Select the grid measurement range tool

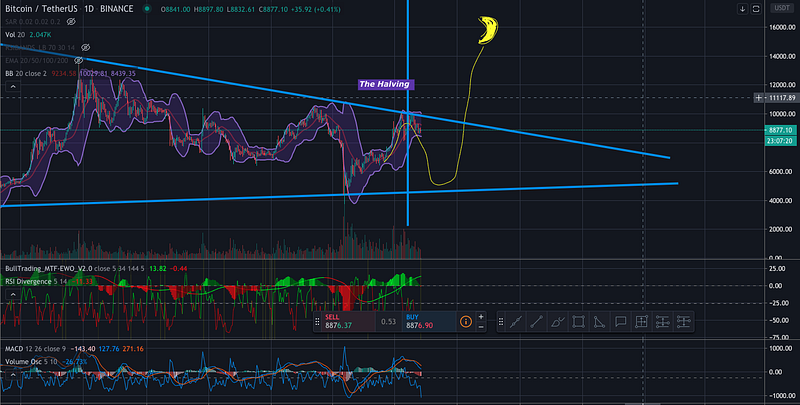(641, 322)
